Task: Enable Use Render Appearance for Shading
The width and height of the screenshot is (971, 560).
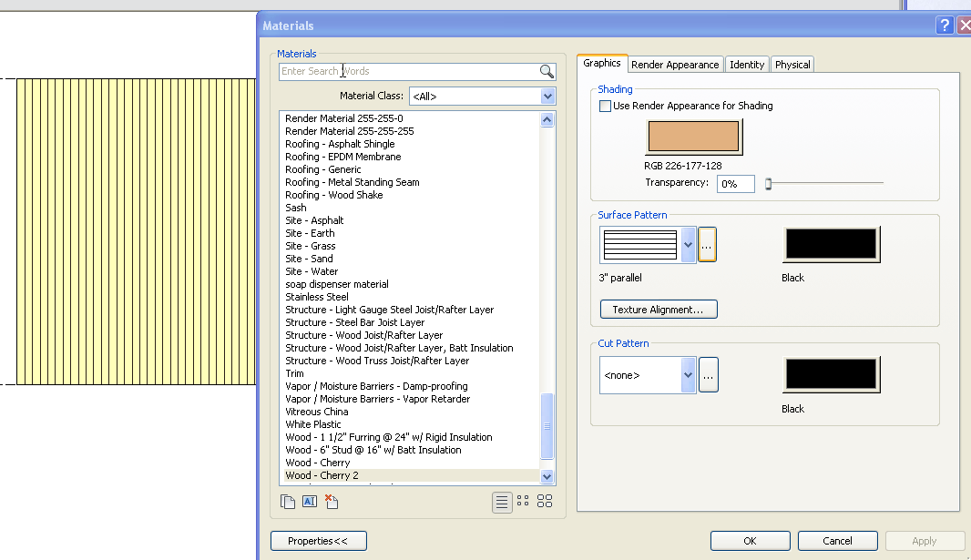Action: coord(606,107)
